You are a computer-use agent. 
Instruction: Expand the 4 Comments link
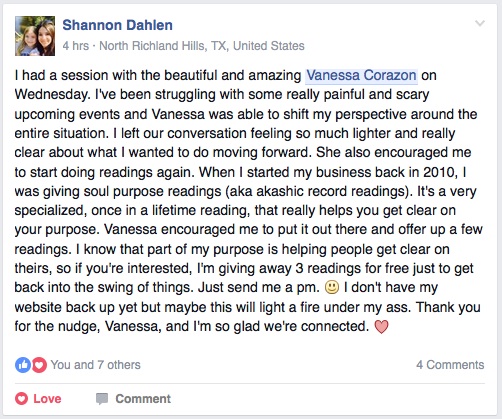450,365
